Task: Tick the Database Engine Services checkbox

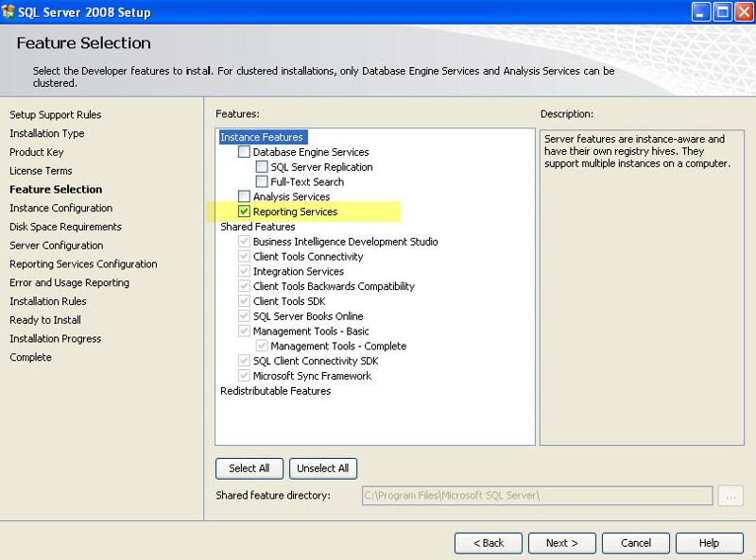Action: (x=244, y=152)
